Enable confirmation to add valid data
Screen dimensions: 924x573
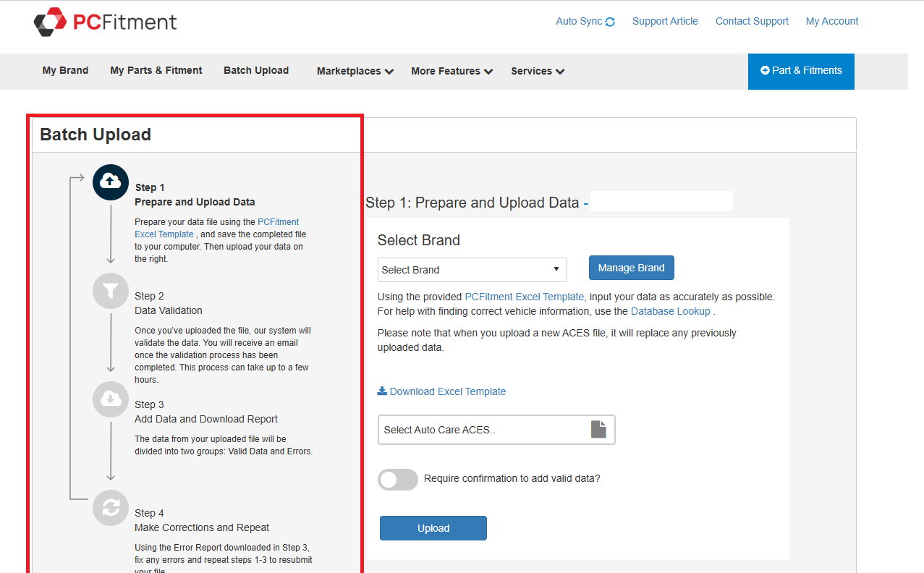[x=397, y=479]
